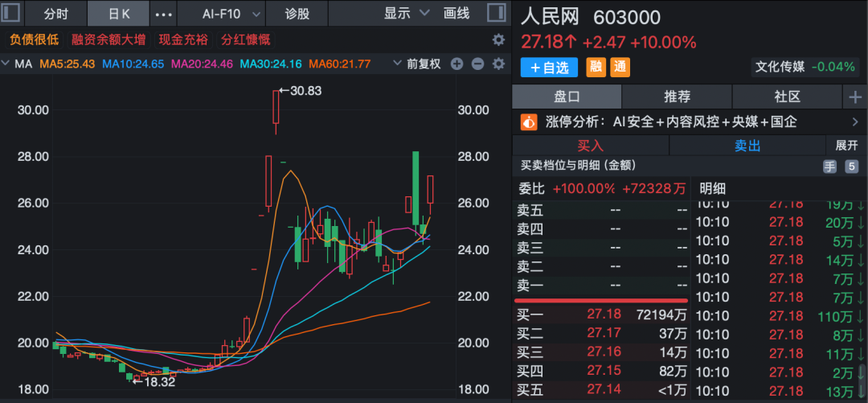868x403 pixels.
Task: Click the blue +自选 button
Action: click(549, 68)
